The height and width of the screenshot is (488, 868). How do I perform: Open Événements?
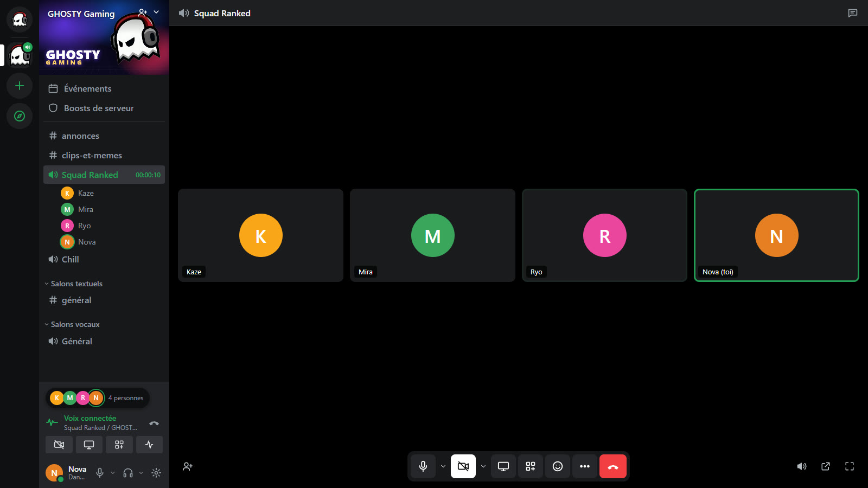[x=104, y=88]
